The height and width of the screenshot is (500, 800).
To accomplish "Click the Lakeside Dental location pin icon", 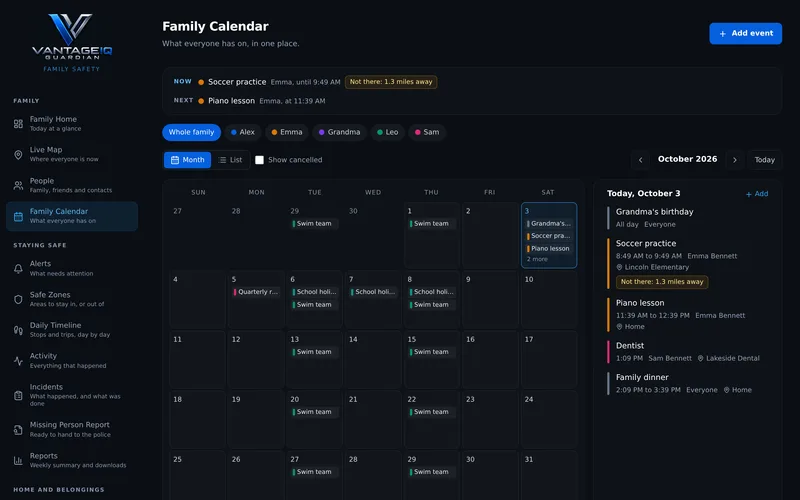I will [x=701, y=359].
